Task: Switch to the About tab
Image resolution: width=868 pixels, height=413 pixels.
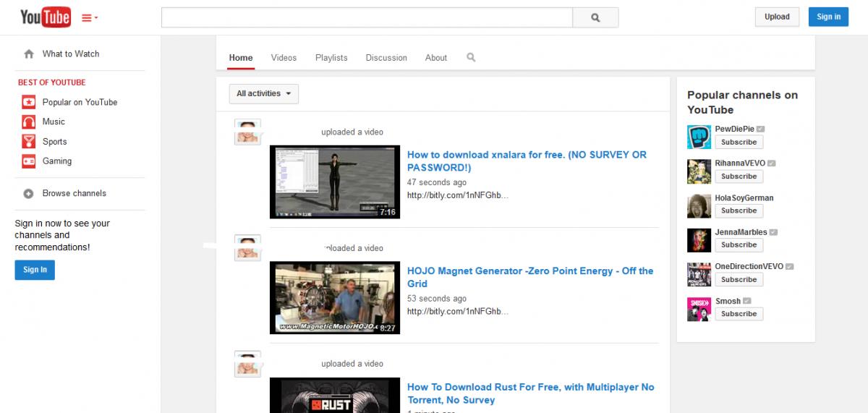Action: click(436, 58)
